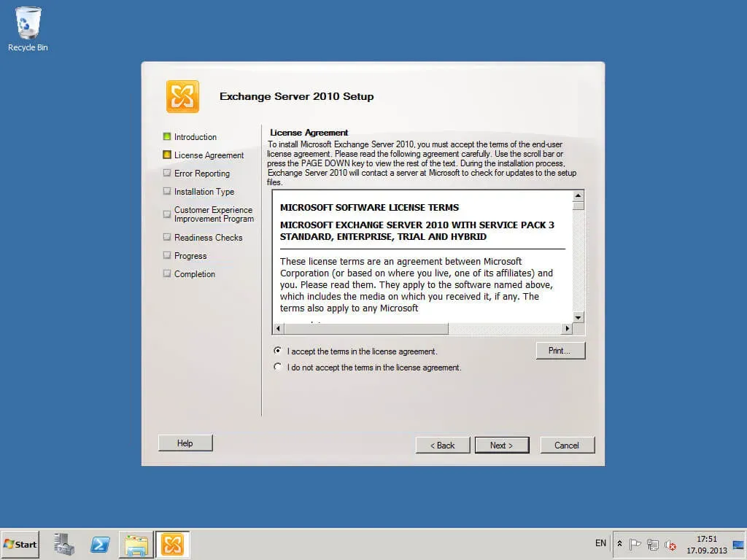Click 'Exchange Server 2010 Setup' title text
Image resolution: width=747 pixels, height=560 pixels.
point(296,96)
